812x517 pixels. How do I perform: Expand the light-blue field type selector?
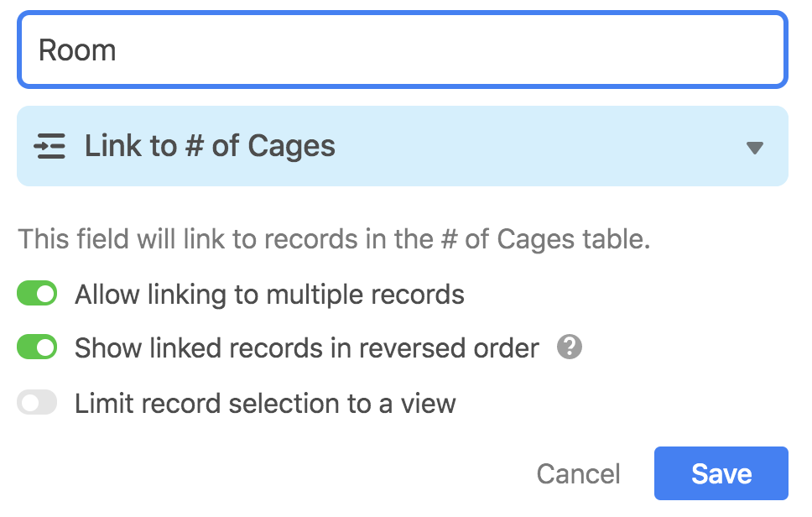coord(403,146)
